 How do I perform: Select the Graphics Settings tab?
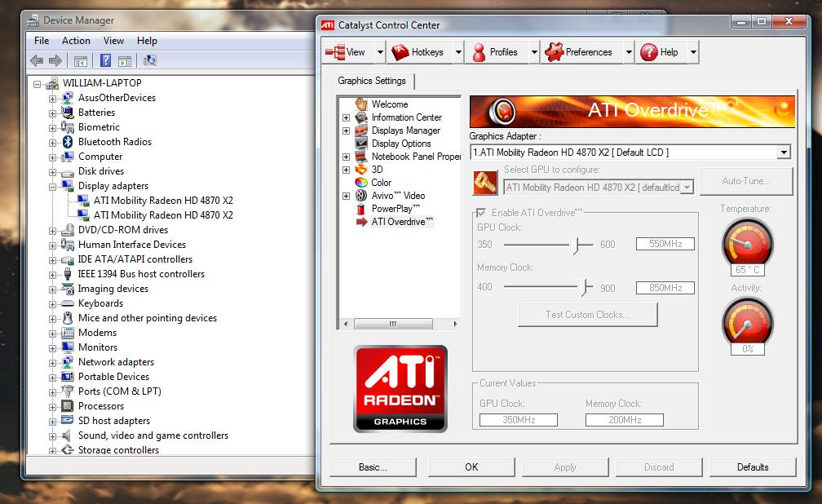pyautogui.click(x=372, y=81)
